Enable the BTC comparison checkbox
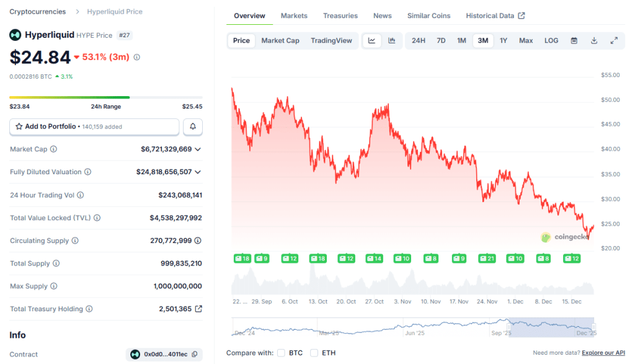This screenshot has height=364, width=635. [279, 352]
